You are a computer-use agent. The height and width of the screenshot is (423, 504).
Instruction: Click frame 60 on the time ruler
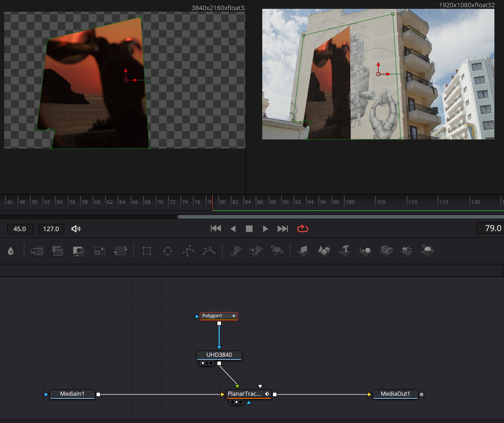pyautogui.click(x=97, y=202)
